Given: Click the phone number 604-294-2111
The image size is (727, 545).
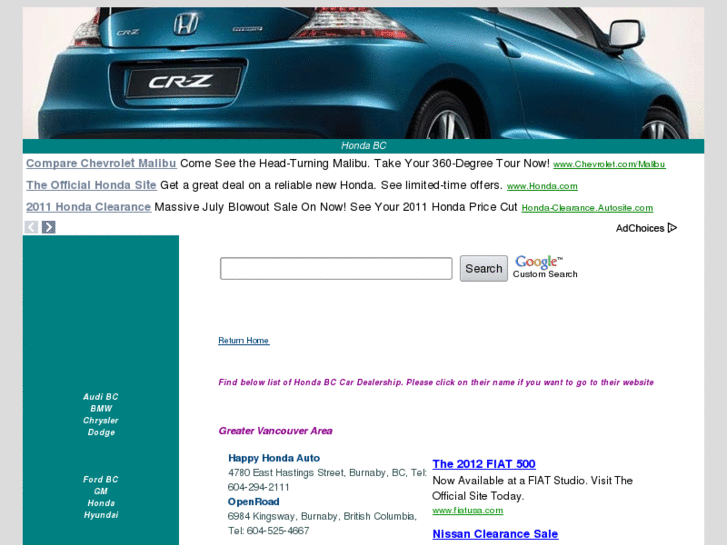Looking at the screenshot, I should 258,487.
